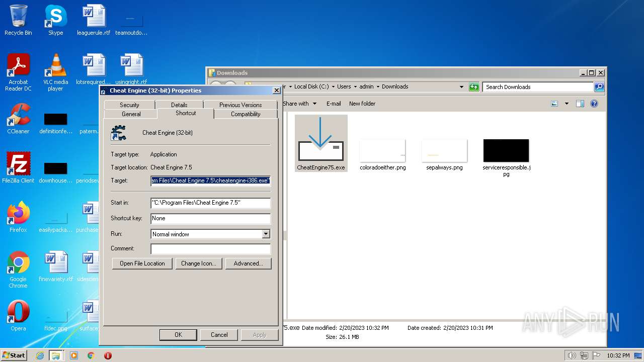This screenshot has width=644, height=362.
Task: Click Open File Location button
Action: point(142,263)
